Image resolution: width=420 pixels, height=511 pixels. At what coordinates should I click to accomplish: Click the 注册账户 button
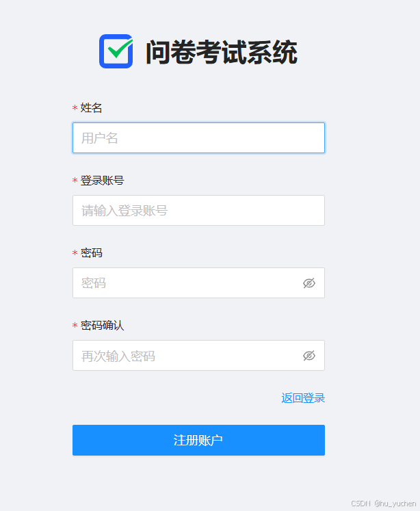pos(198,440)
